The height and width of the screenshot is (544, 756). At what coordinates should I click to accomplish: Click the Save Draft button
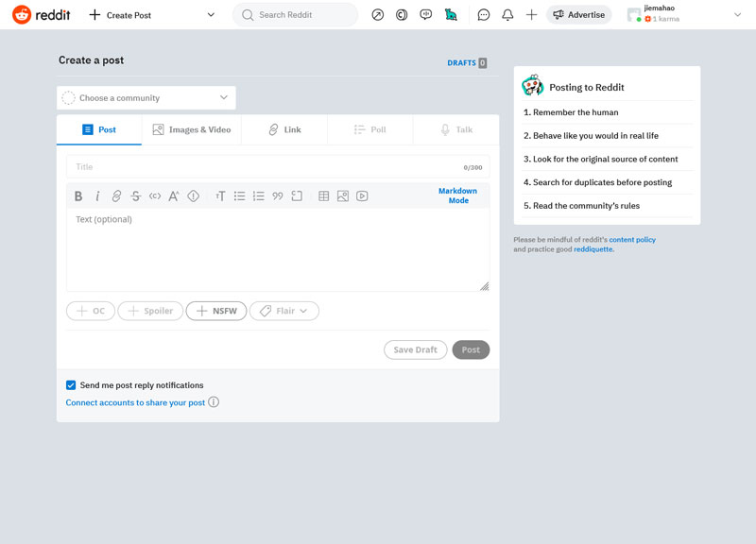(x=415, y=349)
